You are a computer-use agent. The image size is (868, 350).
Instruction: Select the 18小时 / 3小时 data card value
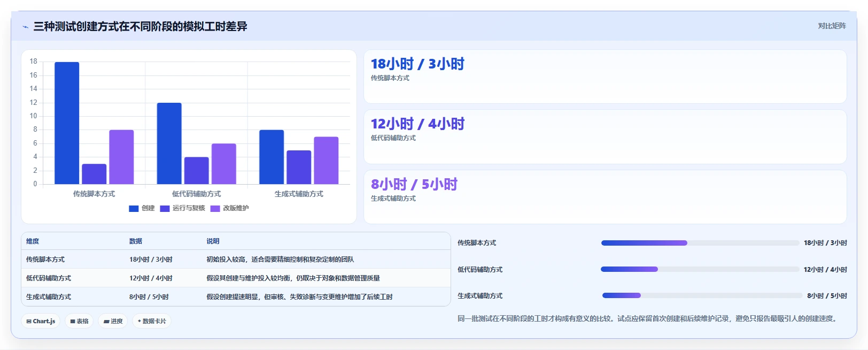417,64
